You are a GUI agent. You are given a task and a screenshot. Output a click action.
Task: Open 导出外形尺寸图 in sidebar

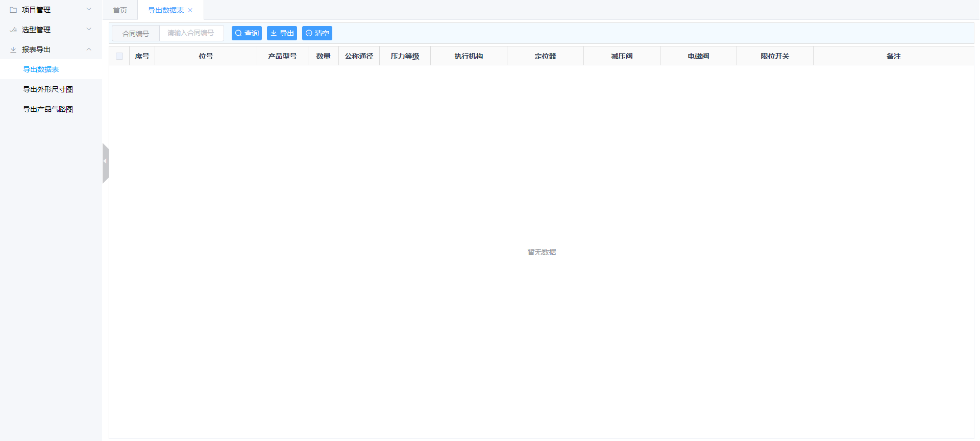tap(48, 89)
